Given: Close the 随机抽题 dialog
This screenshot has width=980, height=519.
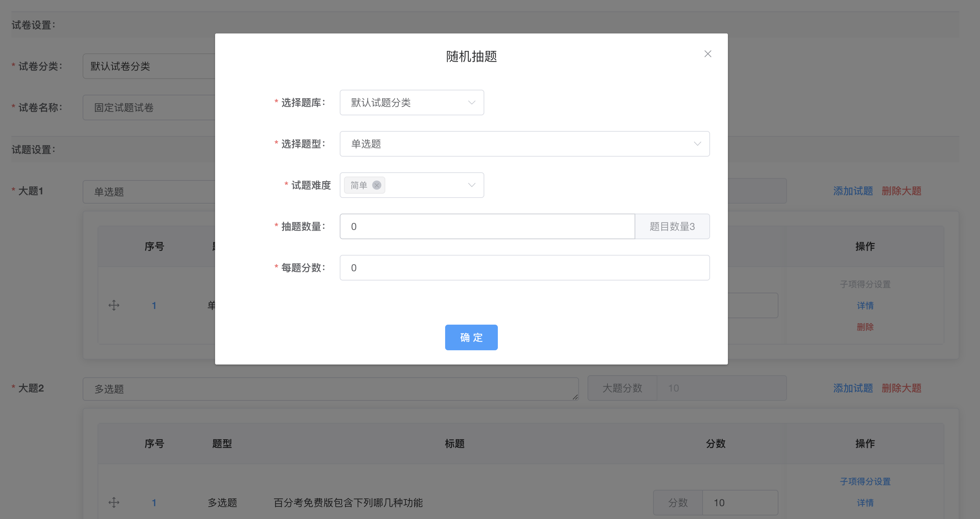Looking at the screenshot, I should [x=707, y=54].
